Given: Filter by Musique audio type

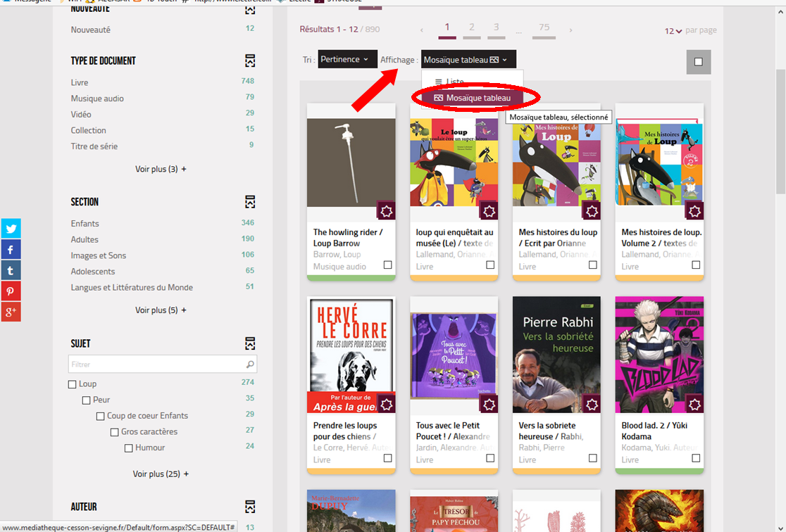Looking at the screenshot, I should pyautogui.click(x=97, y=99).
